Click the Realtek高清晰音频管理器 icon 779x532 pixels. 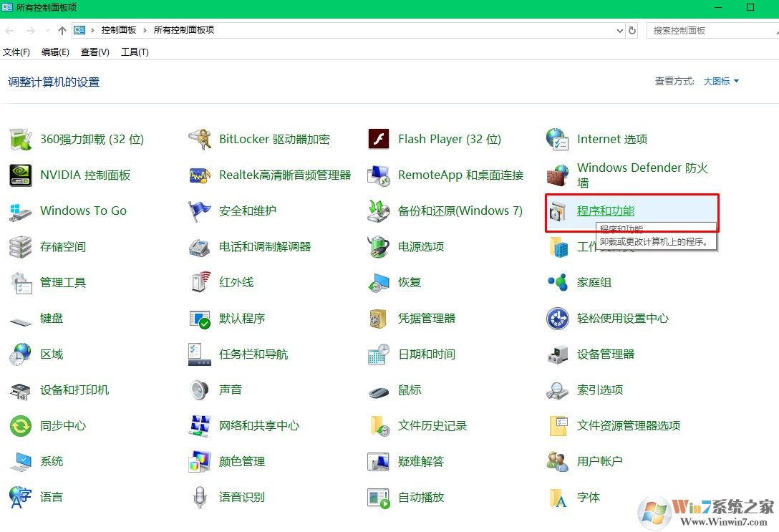click(200, 175)
